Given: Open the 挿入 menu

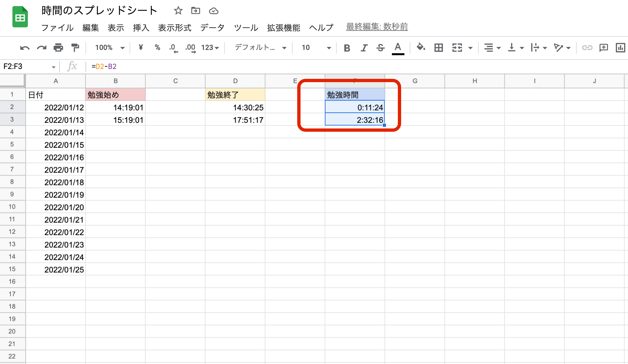Looking at the screenshot, I should pyautogui.click(x=141, y=28).
